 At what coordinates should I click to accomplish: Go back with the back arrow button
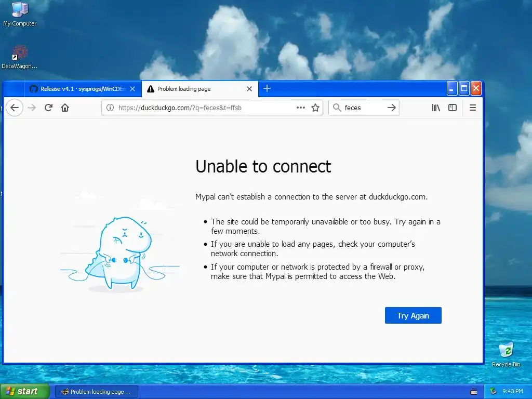click(x=15, y=108)
